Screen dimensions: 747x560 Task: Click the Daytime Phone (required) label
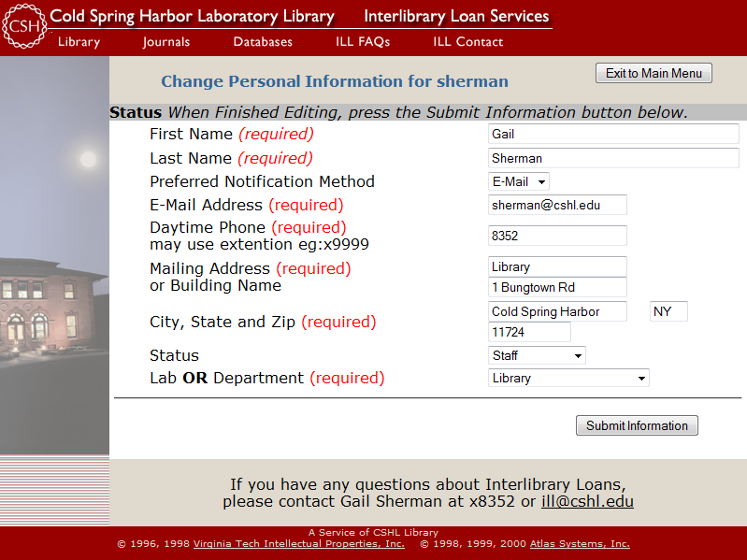pos(248,227)
